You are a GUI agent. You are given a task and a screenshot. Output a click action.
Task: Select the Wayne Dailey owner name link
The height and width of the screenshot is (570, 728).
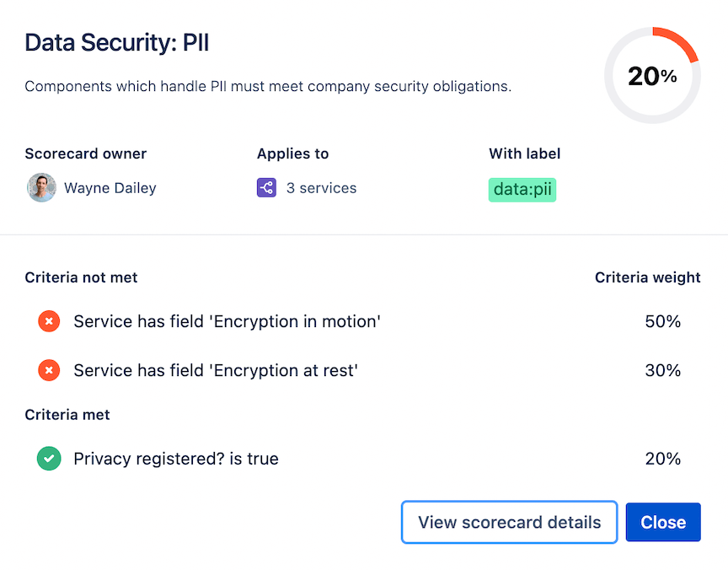(109, 187)
